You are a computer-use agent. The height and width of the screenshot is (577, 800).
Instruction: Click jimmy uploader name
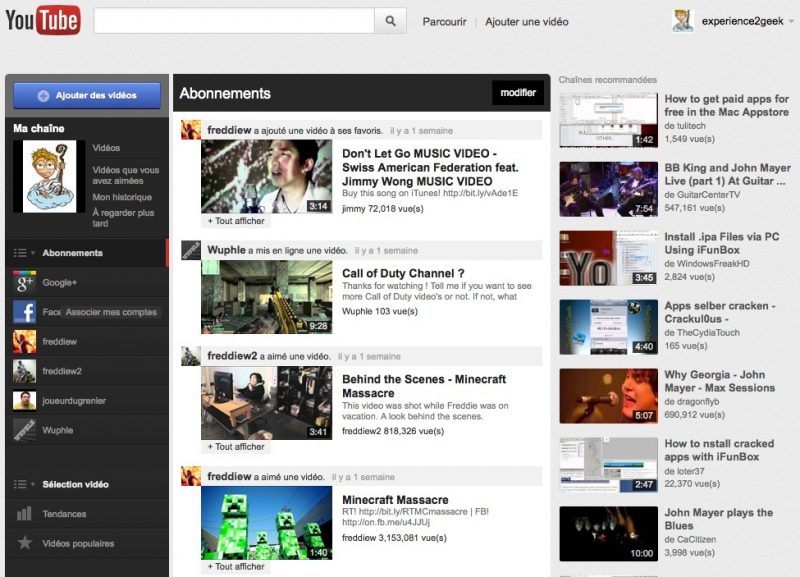point(354,209)
